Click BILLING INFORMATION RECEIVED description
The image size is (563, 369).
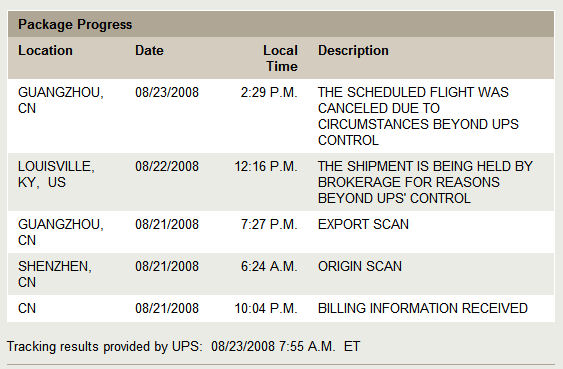click(423, 308)
